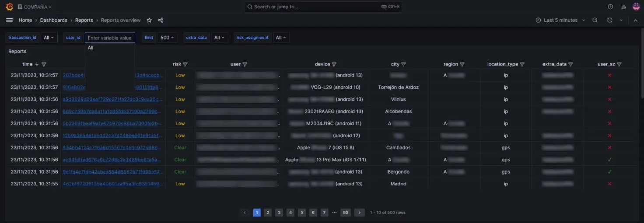
Task: Open refresh interval dropdown arrow
Action: click(621, 20)
